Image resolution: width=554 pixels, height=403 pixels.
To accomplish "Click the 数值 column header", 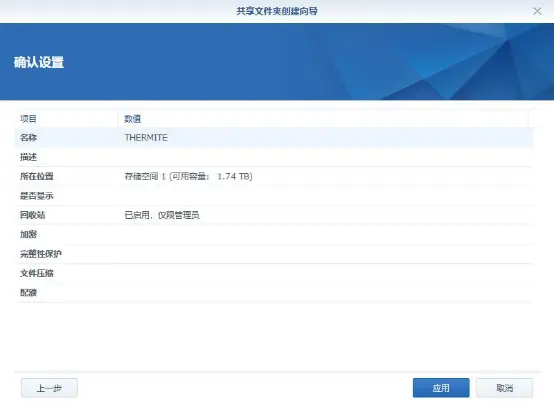I will pyautogui.click(x=323, y=119).
